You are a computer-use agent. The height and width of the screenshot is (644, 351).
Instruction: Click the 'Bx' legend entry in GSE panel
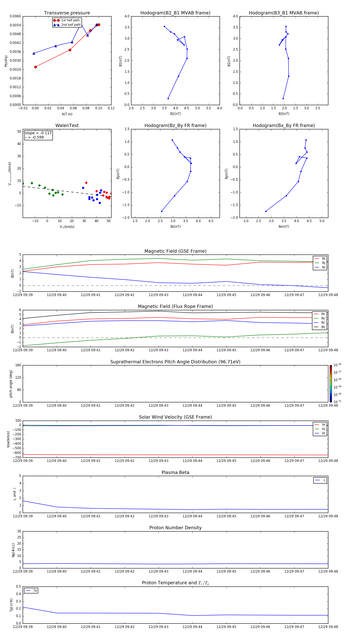320,259
